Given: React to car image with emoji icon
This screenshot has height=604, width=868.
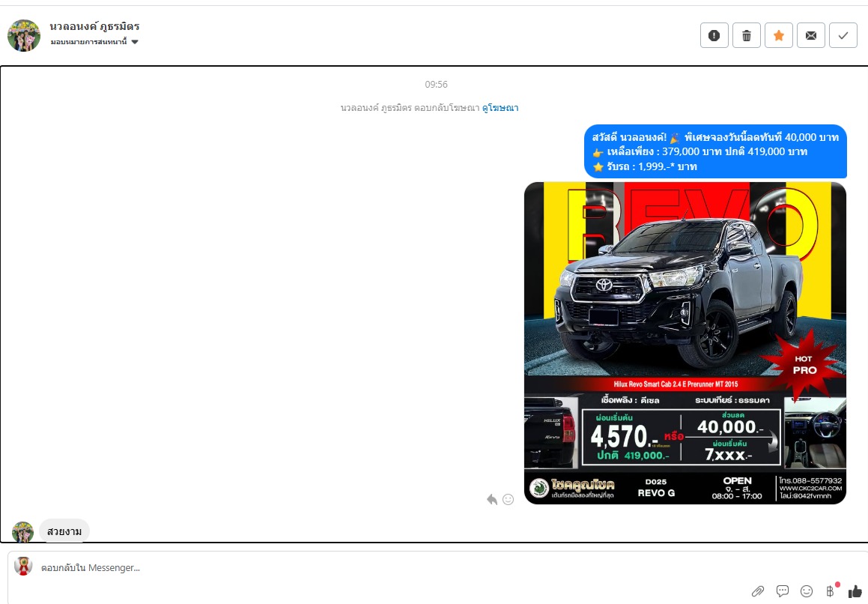Looking at the screenshot, I should 508,499.
